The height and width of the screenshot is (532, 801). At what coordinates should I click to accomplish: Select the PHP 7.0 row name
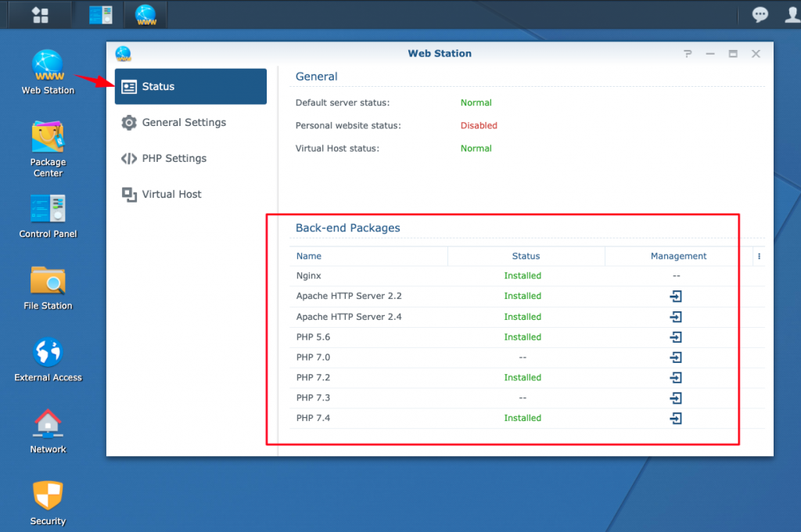[313, 358]
